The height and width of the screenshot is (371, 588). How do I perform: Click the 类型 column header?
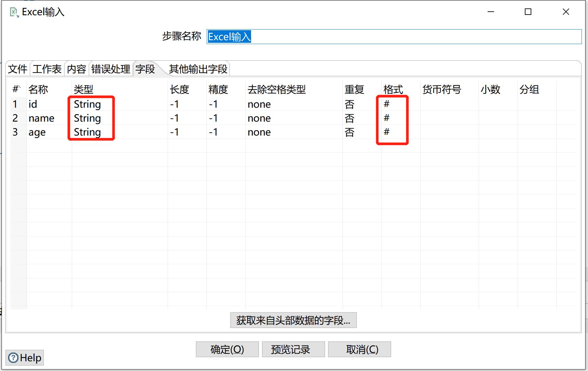[120, 89]
